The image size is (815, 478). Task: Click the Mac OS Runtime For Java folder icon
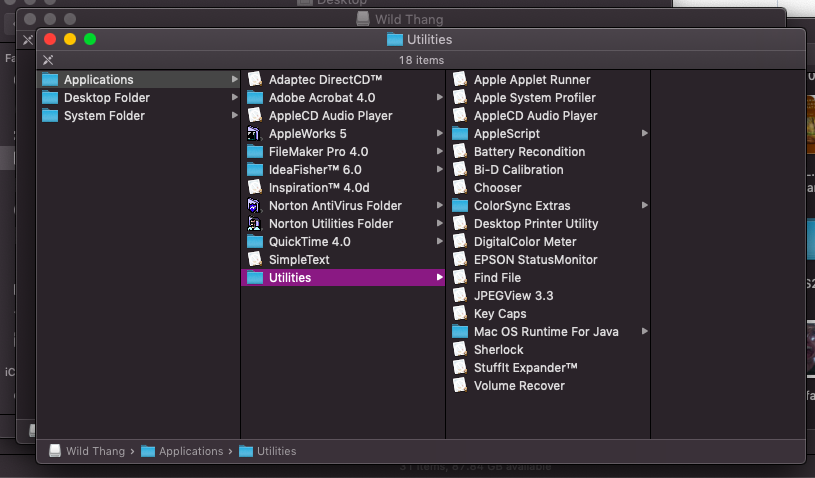[460, 331]
